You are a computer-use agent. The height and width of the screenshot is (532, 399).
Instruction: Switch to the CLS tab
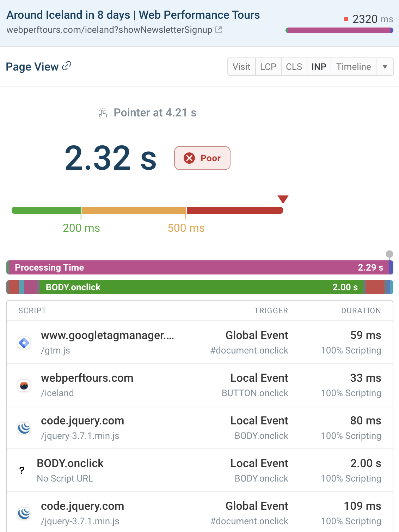pyautogui.click(x=294, y=67)
